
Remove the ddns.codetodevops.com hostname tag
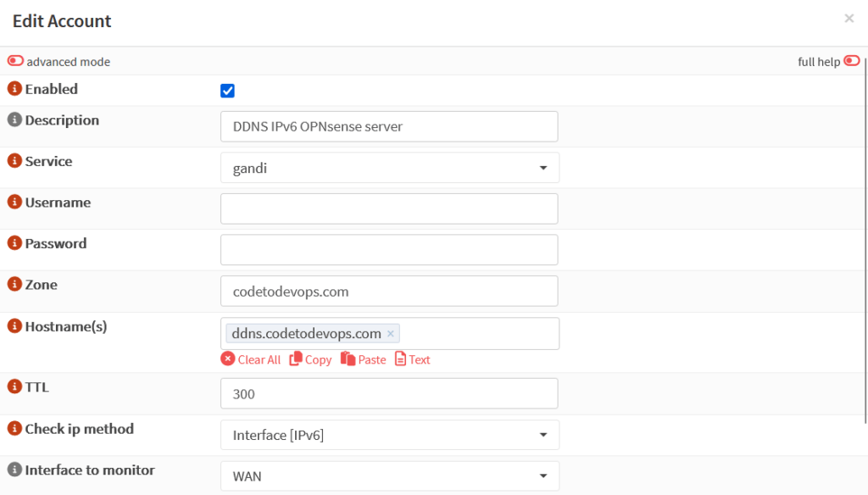point(391,334)
